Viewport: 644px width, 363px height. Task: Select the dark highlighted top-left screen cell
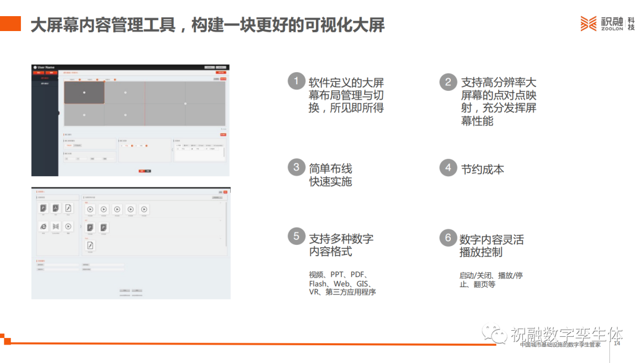[84, 93]
